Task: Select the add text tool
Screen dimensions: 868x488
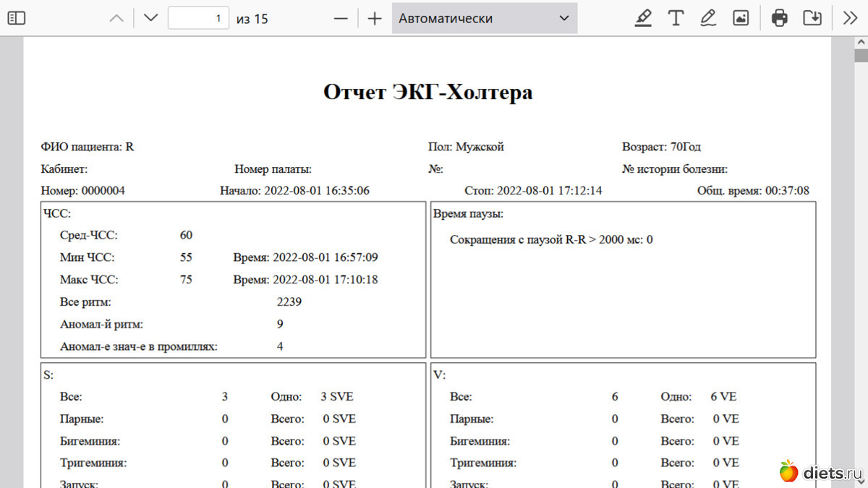Action: (x=676, y=18)
